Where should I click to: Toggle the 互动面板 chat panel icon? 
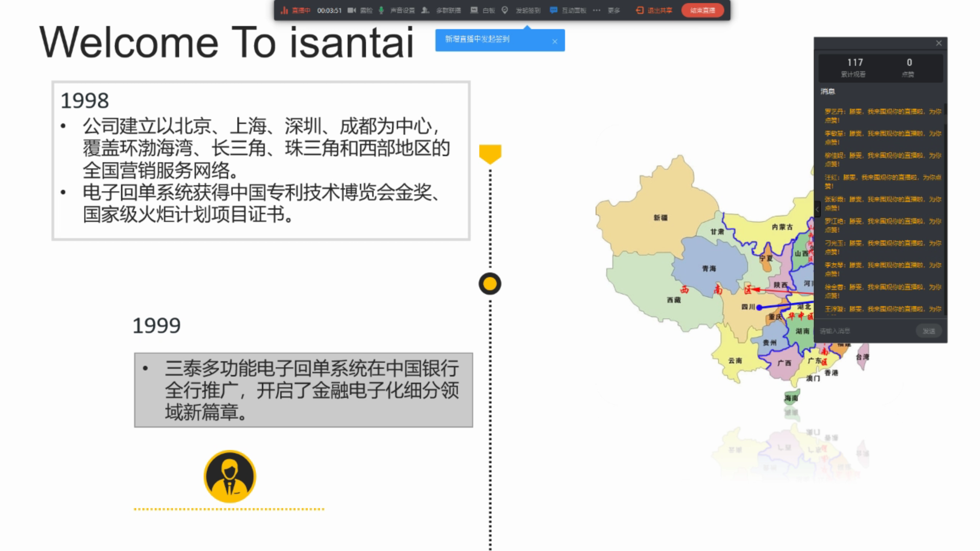pos(553,10)
